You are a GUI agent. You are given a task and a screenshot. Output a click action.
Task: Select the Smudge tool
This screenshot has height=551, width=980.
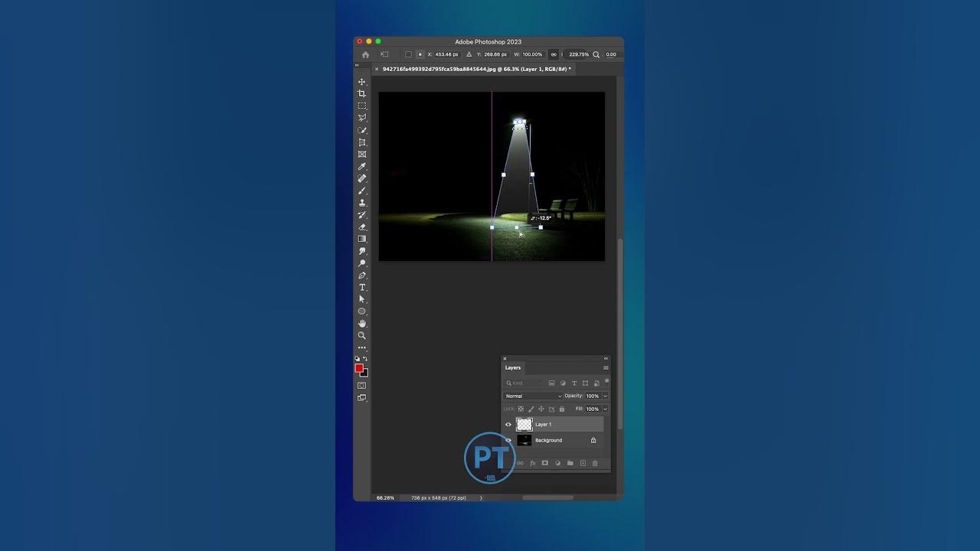[x=362, y=251]
